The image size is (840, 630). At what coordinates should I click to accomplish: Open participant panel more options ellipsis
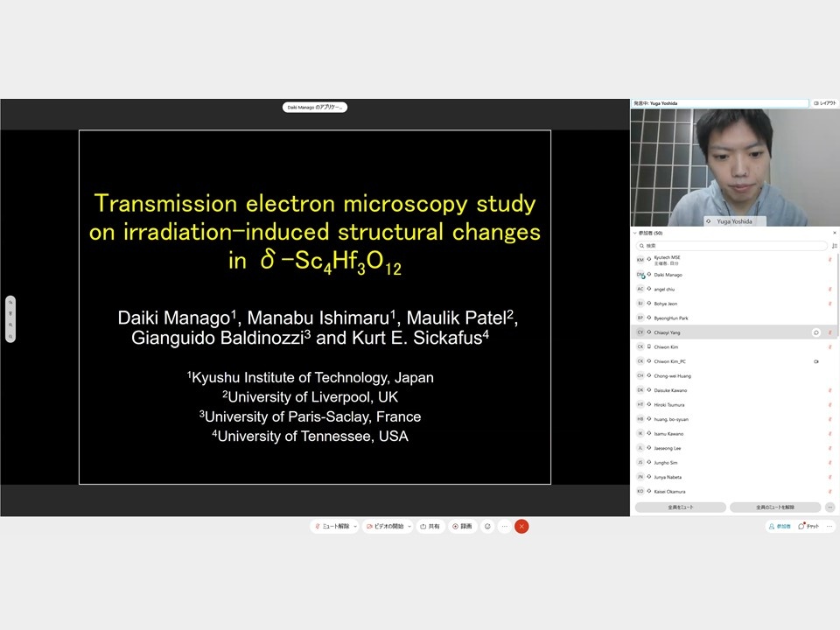829,507
